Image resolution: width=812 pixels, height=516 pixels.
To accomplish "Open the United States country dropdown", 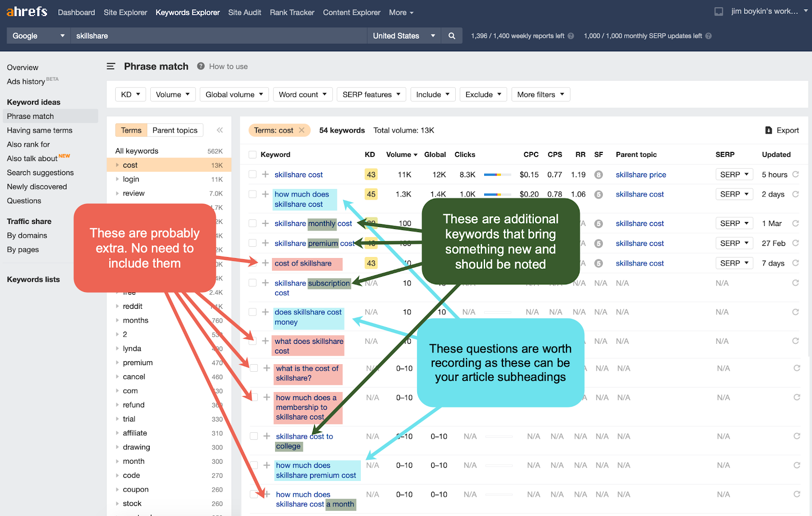I will 404,36.
